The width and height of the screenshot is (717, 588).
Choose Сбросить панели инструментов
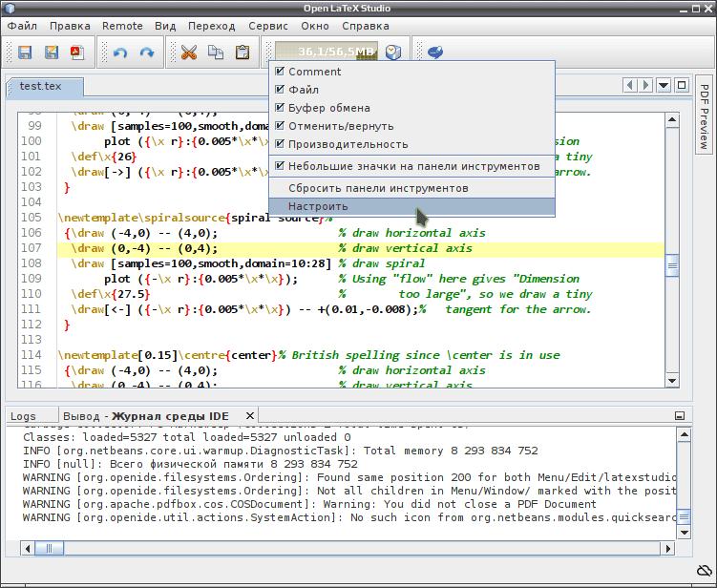tap(412, 188)
